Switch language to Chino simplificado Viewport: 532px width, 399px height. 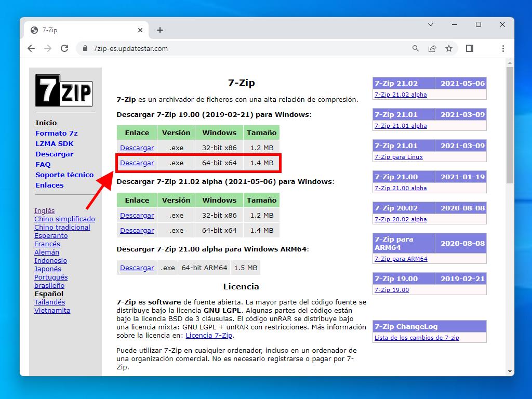tap(65, 219)
